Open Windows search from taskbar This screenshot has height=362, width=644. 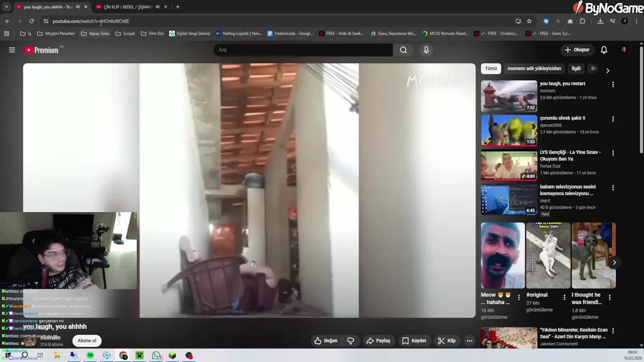point(24,355)
